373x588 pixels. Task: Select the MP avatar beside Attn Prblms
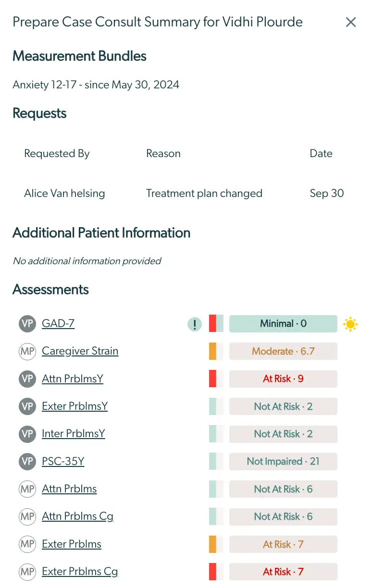point(27,489)
